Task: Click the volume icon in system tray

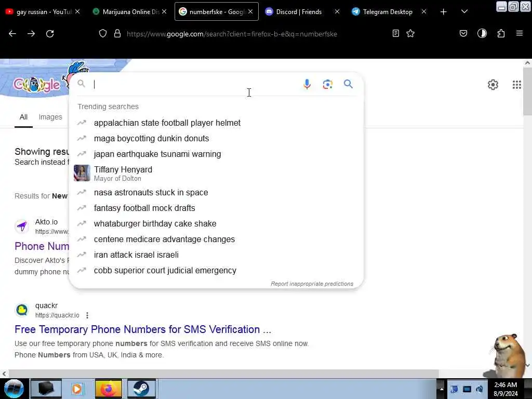Action: (x=480, y=389)
